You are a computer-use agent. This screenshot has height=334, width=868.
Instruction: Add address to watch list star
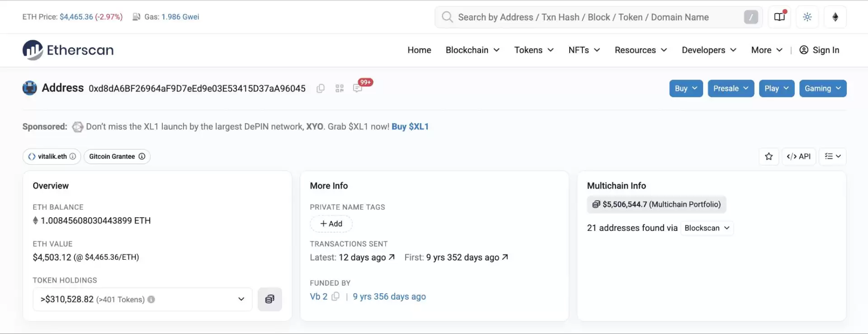pos(769,157)
